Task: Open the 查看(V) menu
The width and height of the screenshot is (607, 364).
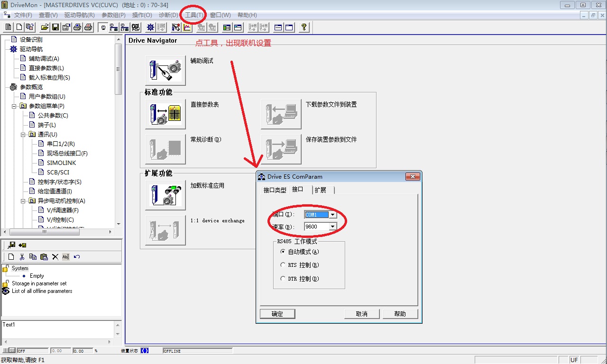Action: [x=48, y=15]
